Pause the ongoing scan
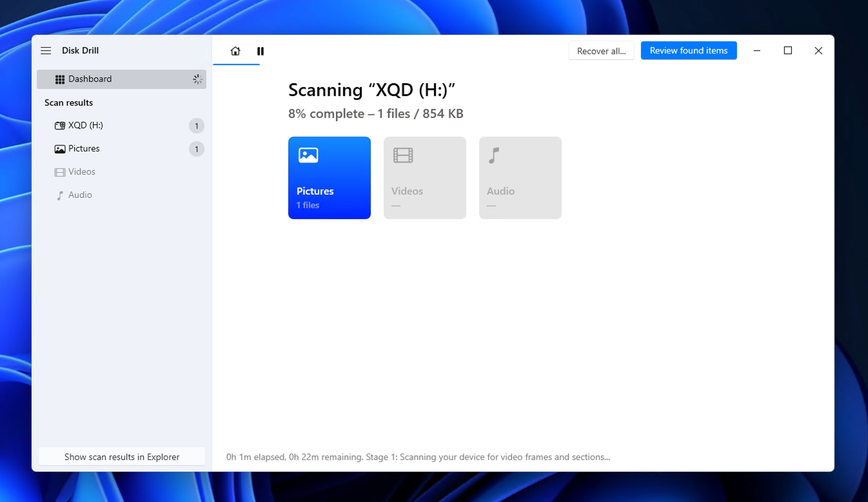The width and height of the screenshot is (868, 502). 260,51
